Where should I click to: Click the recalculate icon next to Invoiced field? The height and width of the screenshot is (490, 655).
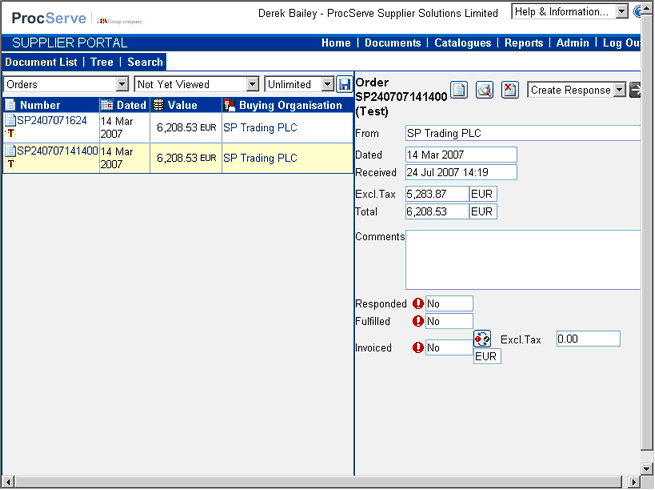(482, 339)
